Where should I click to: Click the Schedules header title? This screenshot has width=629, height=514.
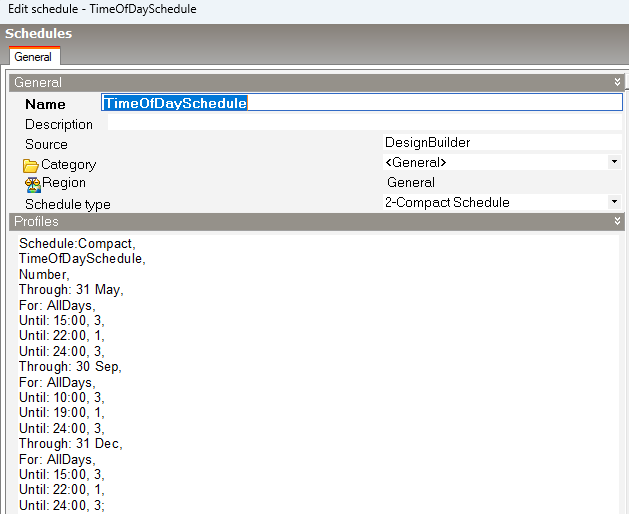[x=38, y=34]
